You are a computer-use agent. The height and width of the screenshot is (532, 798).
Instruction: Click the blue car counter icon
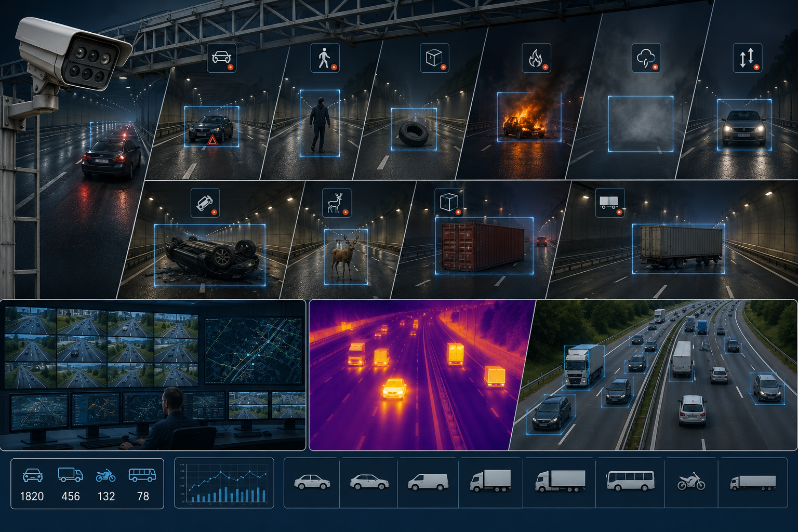point(33,475)
